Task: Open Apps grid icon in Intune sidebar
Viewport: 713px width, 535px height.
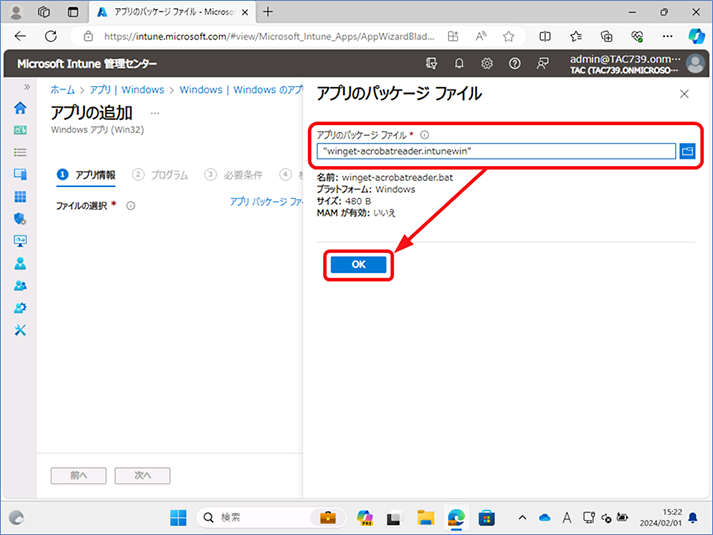Action: point(20,196)
